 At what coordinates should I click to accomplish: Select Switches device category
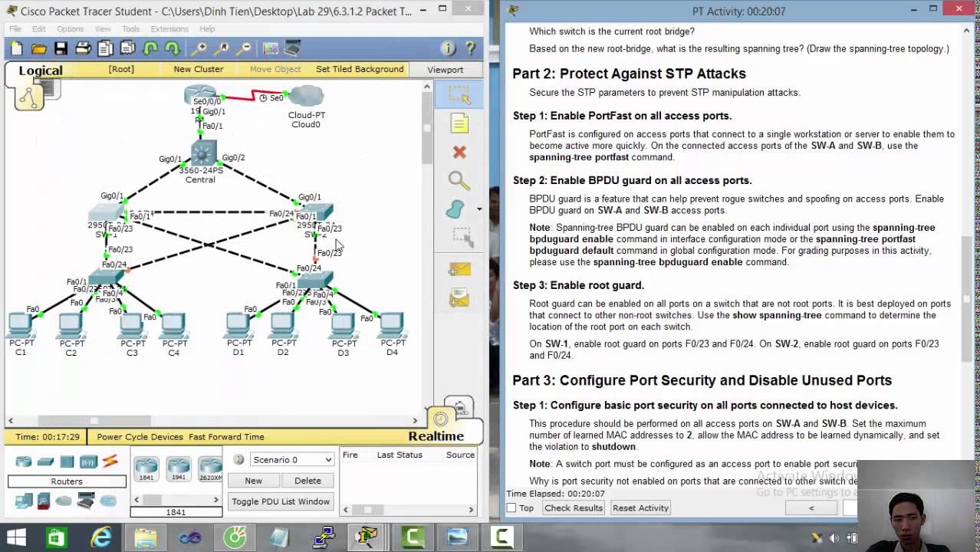pyautogui.click(x=45, y=462)
